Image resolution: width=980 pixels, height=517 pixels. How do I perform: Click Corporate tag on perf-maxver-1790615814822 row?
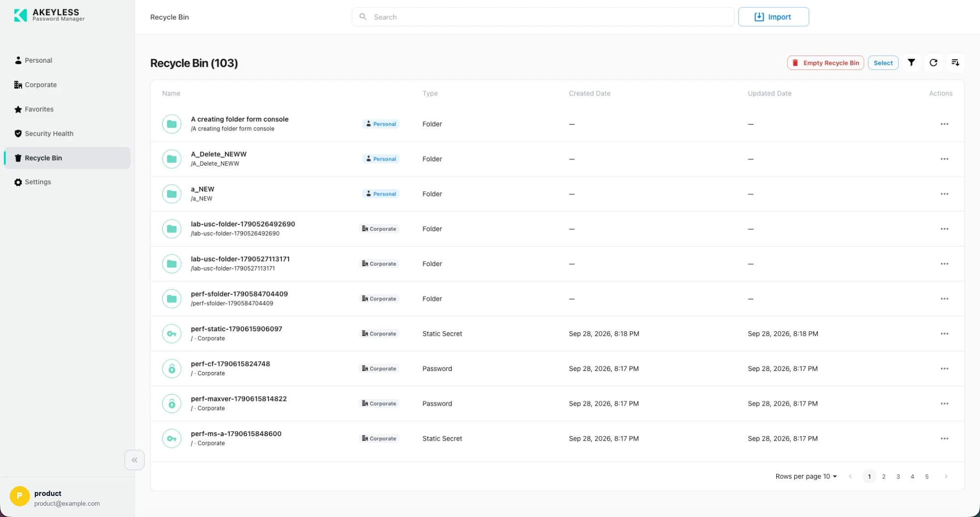379,404
